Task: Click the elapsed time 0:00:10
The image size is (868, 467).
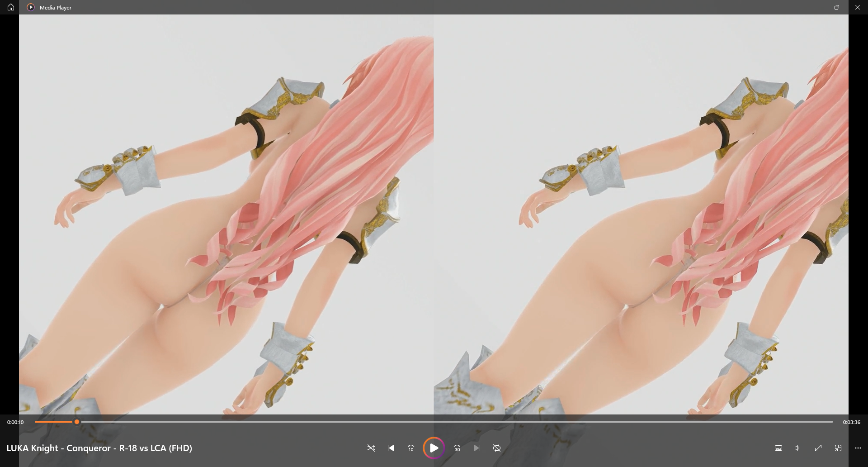Action: pos(15,422)
